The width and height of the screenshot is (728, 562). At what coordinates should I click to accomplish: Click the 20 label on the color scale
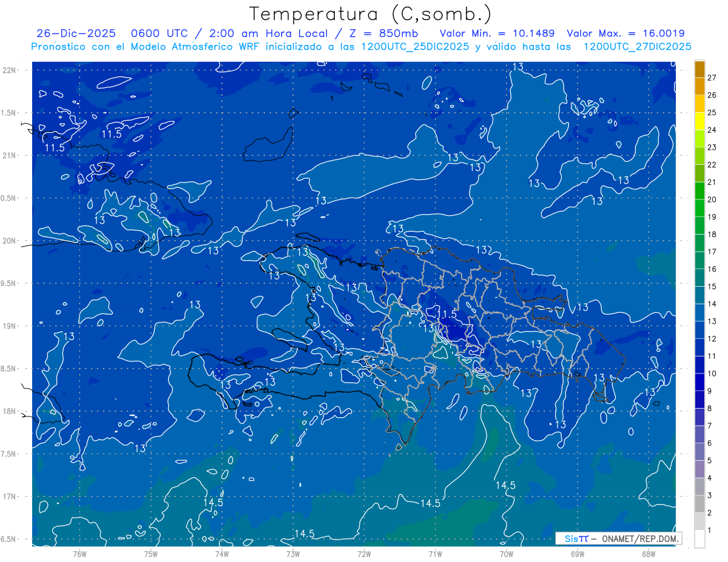[712, 199]
